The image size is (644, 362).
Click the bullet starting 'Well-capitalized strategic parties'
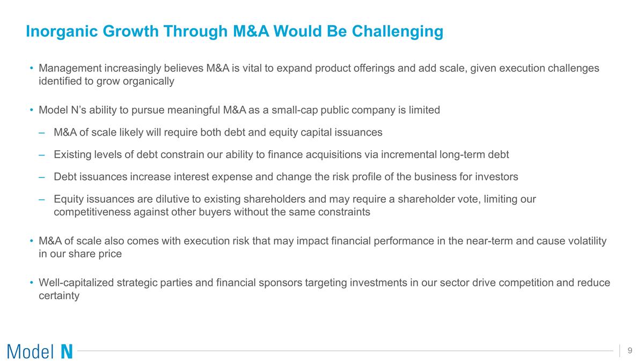tap(324, 283)
